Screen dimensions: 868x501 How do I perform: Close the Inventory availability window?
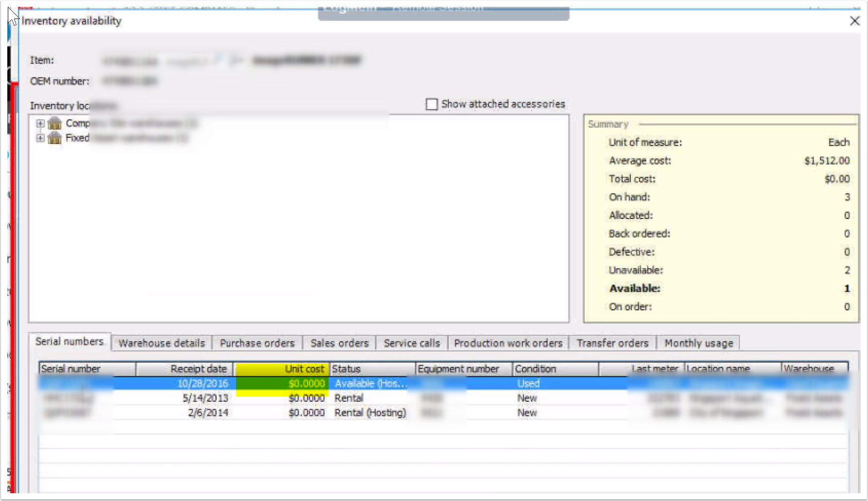[x=854, y=21]
